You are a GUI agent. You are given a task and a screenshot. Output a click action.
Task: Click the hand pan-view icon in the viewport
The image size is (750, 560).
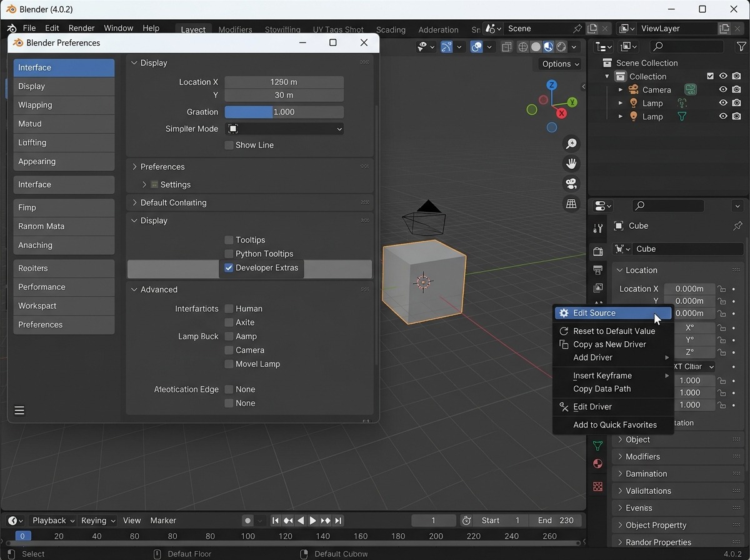pos(571,164)
